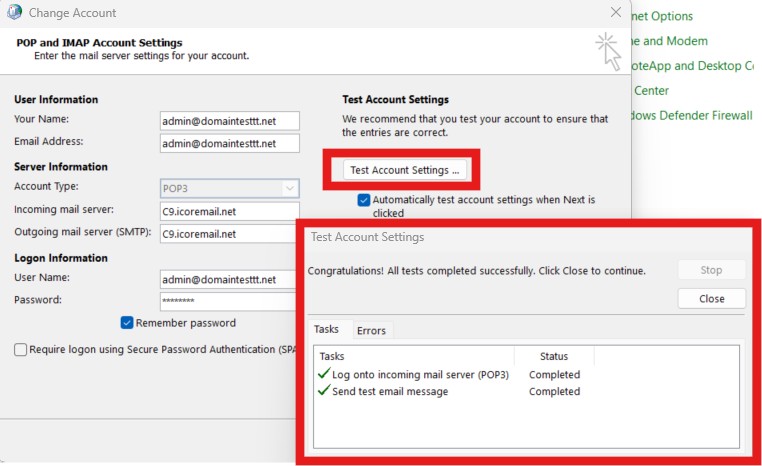Toggle the Remember password checkbox
Viewport: 762px width, 466px height.
[127, 323]
